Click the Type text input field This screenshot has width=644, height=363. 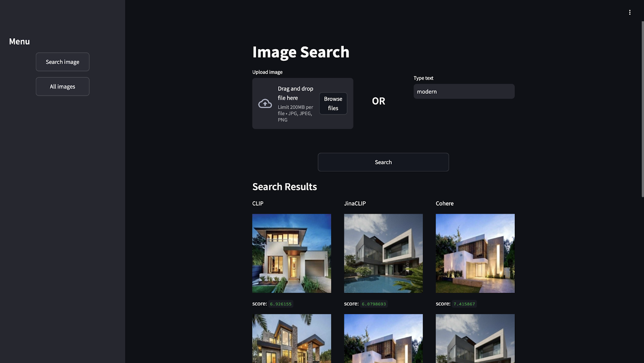[464, 91]
